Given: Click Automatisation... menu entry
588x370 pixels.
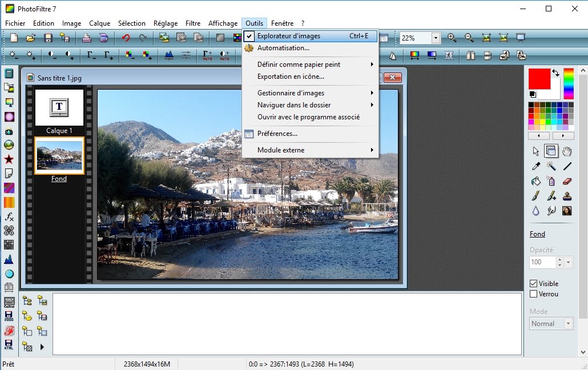Looking at the screenshot, I should tap(283, 48).
